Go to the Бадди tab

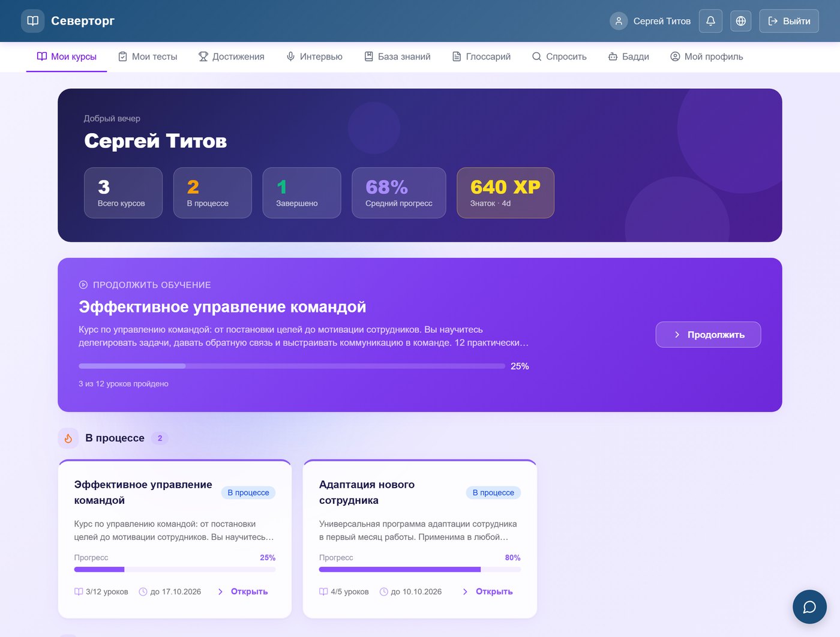629,57
